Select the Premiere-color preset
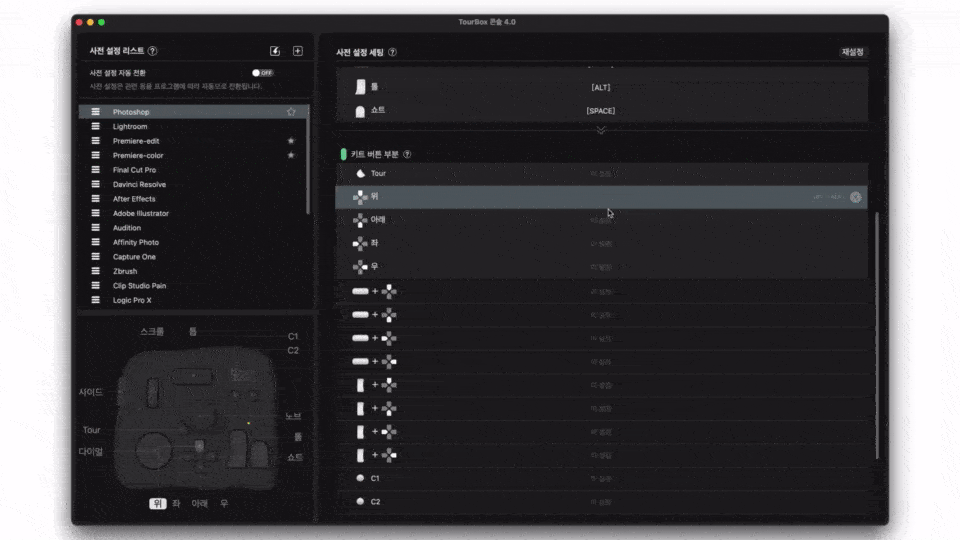The height and width of the screenshot is (540, 960). pyautogui.click(x=193, y=156)
